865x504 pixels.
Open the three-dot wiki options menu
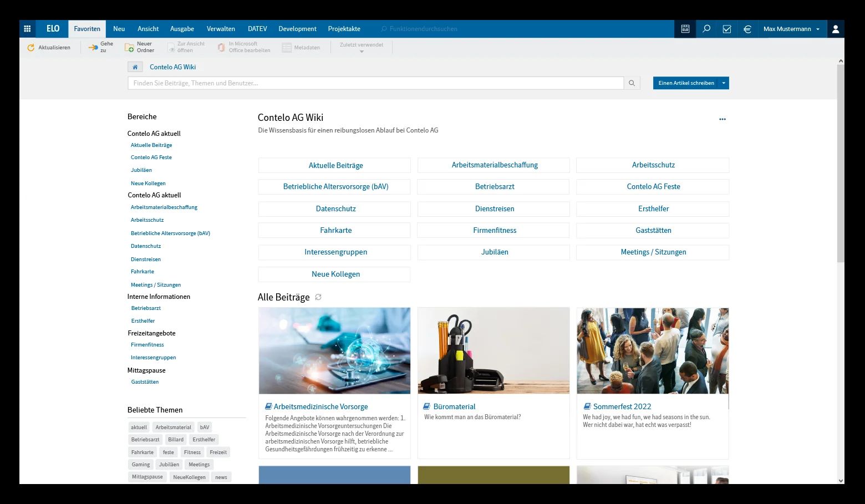(722, 119)
